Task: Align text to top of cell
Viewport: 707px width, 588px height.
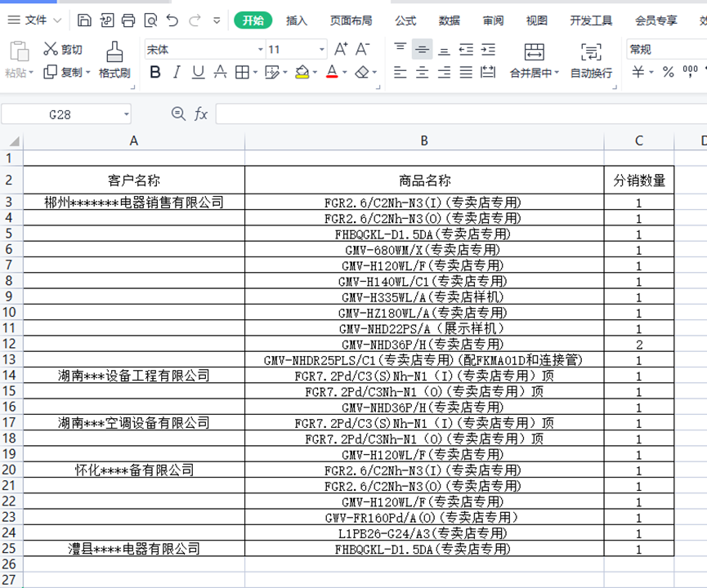Action: [x=400, y=49]
